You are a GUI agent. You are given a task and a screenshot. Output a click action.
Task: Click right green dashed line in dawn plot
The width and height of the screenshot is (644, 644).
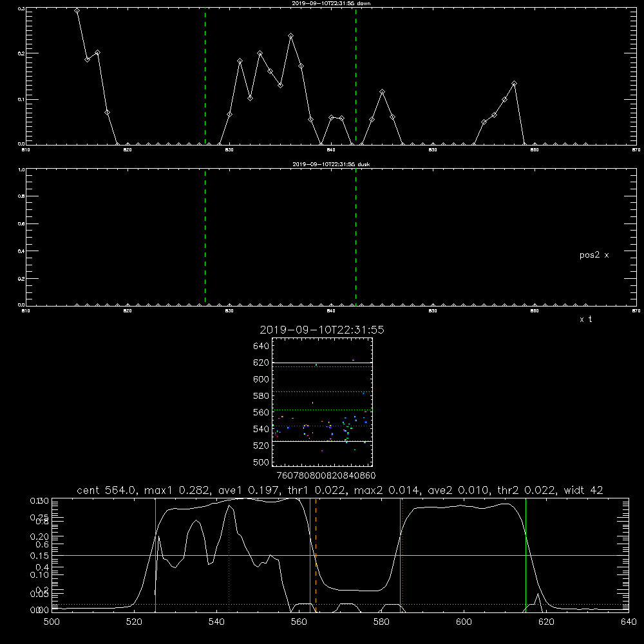355,76
